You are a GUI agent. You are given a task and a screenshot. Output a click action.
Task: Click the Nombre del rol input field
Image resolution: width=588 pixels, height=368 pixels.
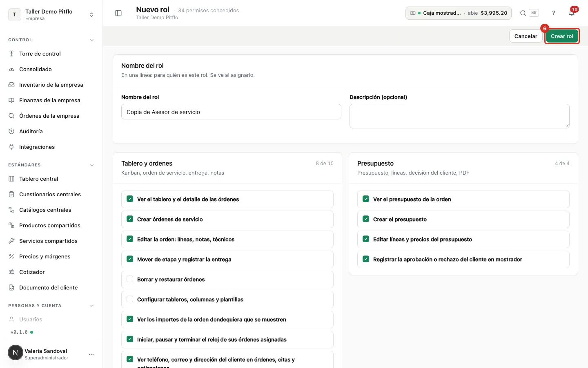pyautogui.click(x=231, y=112)
